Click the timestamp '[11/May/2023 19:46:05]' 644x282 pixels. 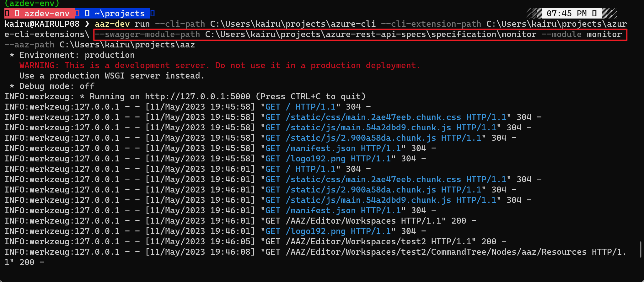click(x=200, y=241)
